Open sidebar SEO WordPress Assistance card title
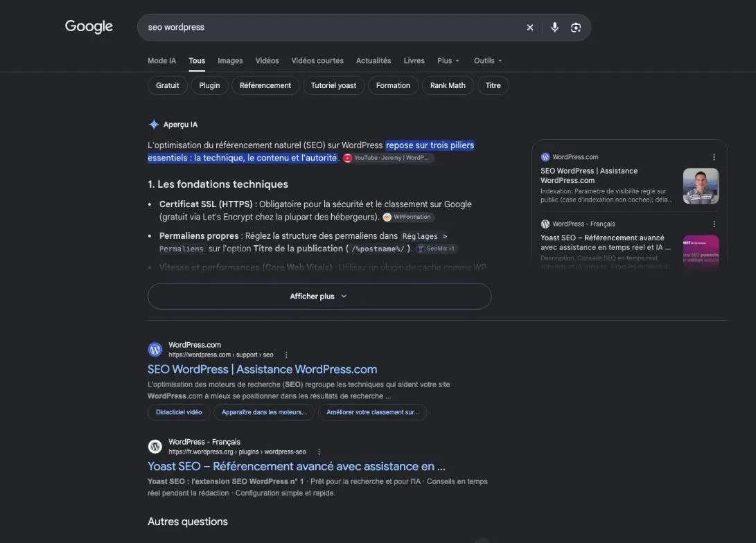 point(589,176)
